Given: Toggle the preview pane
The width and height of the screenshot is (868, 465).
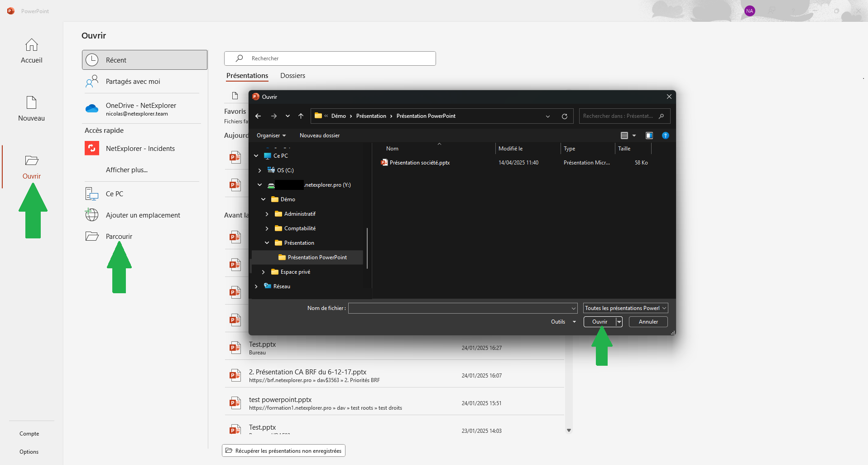Looking at the screenshot, I should pyautogui.click(x=649, y=136).
